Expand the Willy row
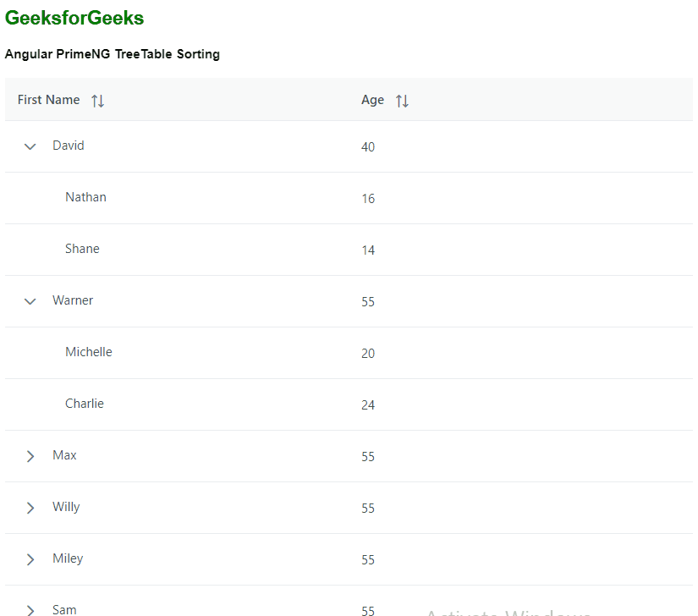This screenshot has width=698, height=616. [x=30, y=508]
